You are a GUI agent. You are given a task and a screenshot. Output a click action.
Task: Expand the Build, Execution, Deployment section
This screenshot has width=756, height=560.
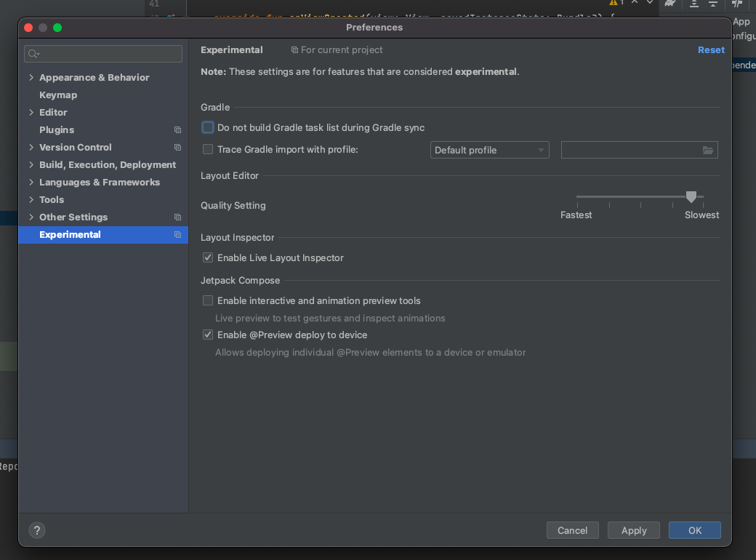click(31, 165)
